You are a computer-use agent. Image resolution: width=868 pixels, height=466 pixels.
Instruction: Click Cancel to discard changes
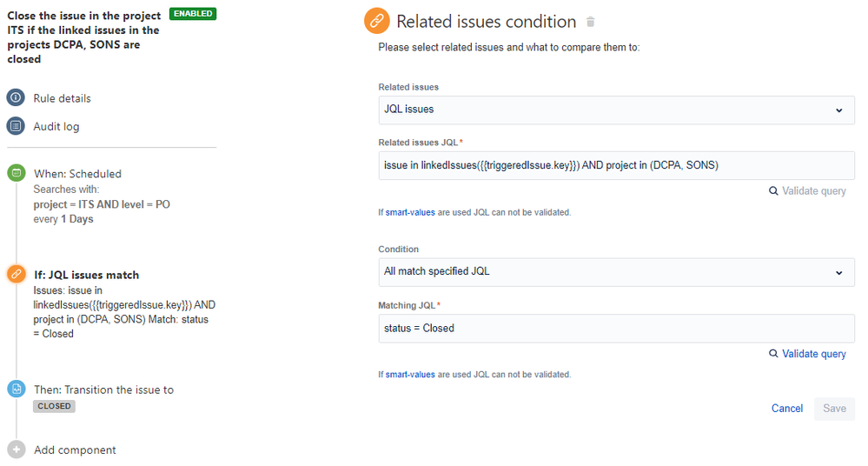pos(786,409)
